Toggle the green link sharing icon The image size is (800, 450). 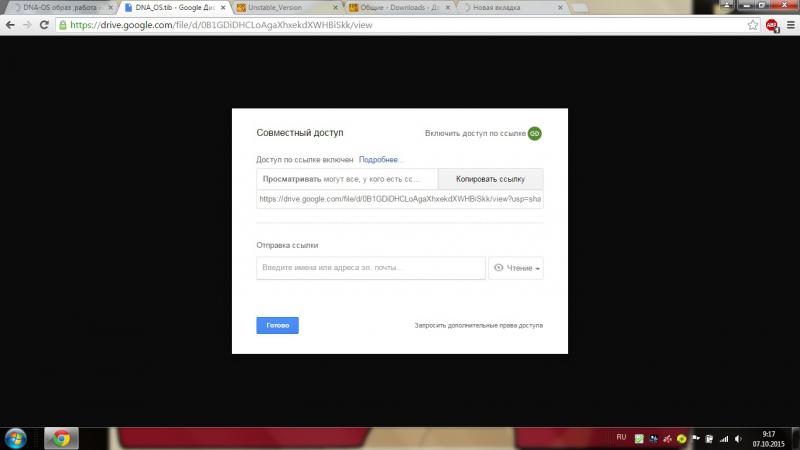pyautogui.click(x=534, y=133)
